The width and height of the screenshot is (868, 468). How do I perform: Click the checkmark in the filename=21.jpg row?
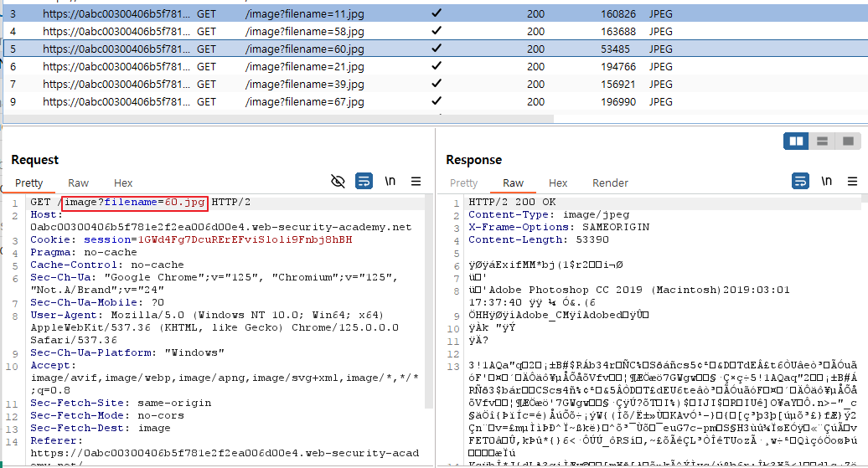(437, 66)
